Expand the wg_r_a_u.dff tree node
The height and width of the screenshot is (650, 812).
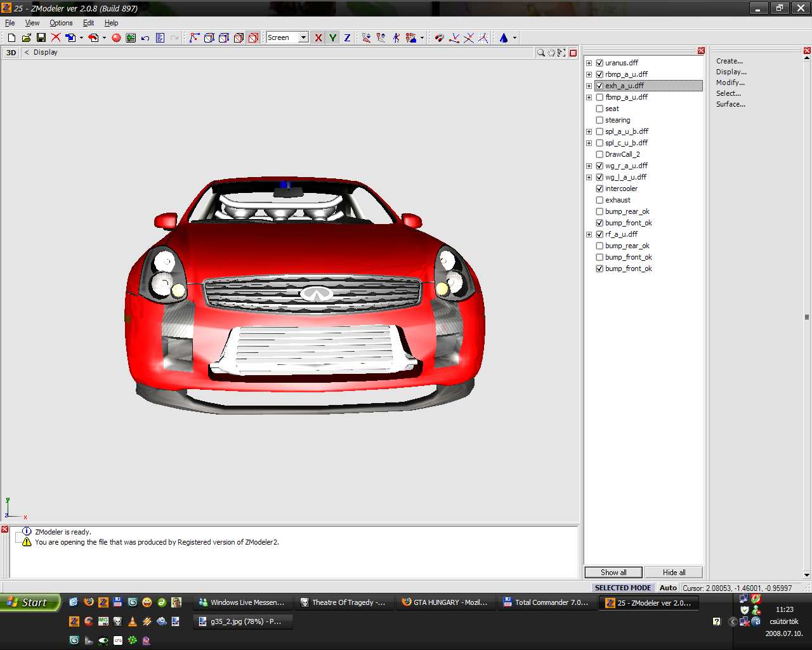pyautogui.click(x=589, y=166)
